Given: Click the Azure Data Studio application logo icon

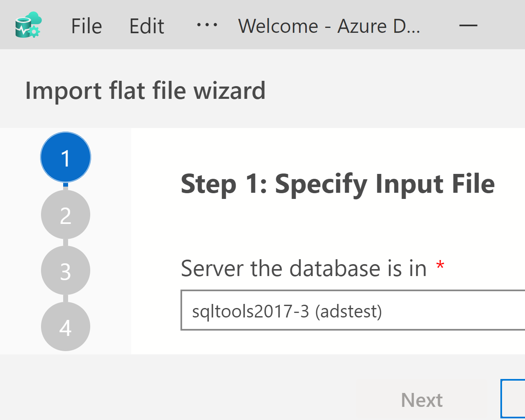Looking at the screenshot, I should [x=27, y=25].
